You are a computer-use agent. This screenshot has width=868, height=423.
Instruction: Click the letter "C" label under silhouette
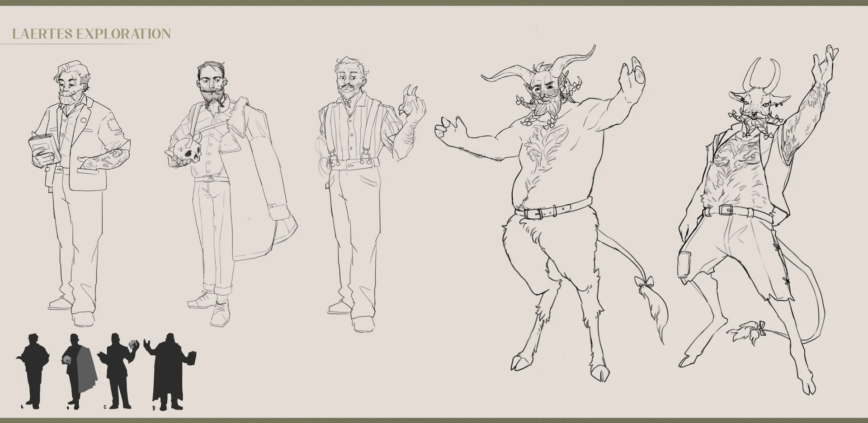click(105, 407)
